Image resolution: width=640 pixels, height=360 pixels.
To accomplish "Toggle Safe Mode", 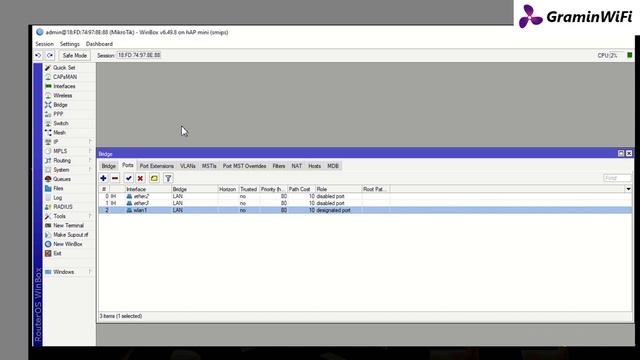I will click(x=75, y=55).
